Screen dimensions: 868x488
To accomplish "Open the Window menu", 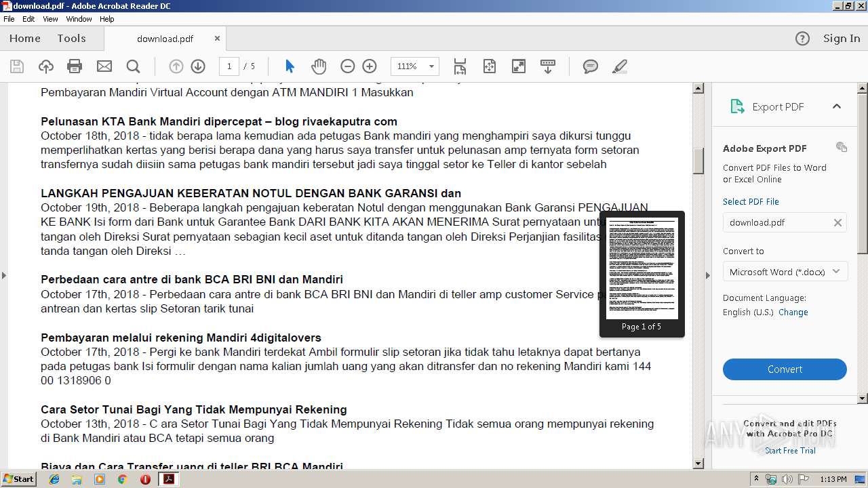I will (79, 19).
